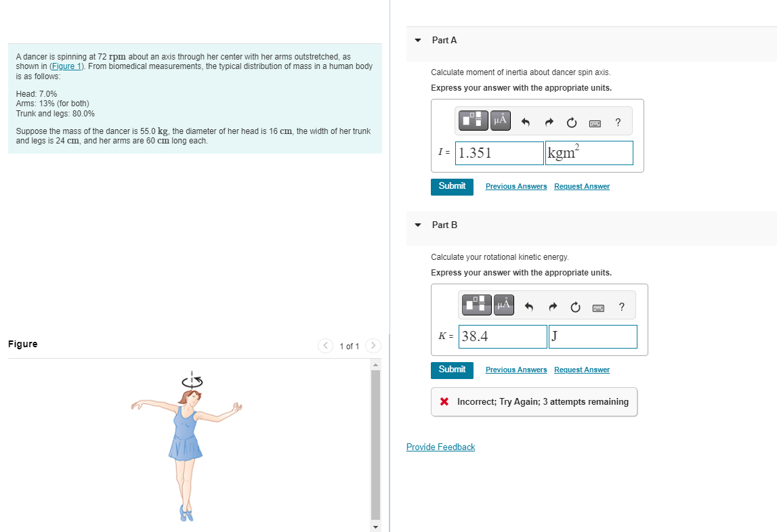Click the redo arrow in Part A equation editor
This screenshot has width=777, height=532.
(548, 121)
